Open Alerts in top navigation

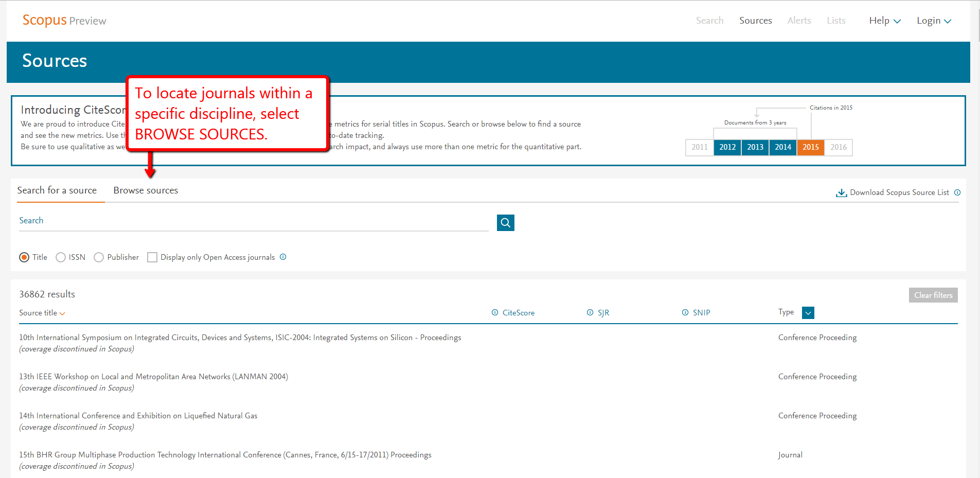[799, 21]
